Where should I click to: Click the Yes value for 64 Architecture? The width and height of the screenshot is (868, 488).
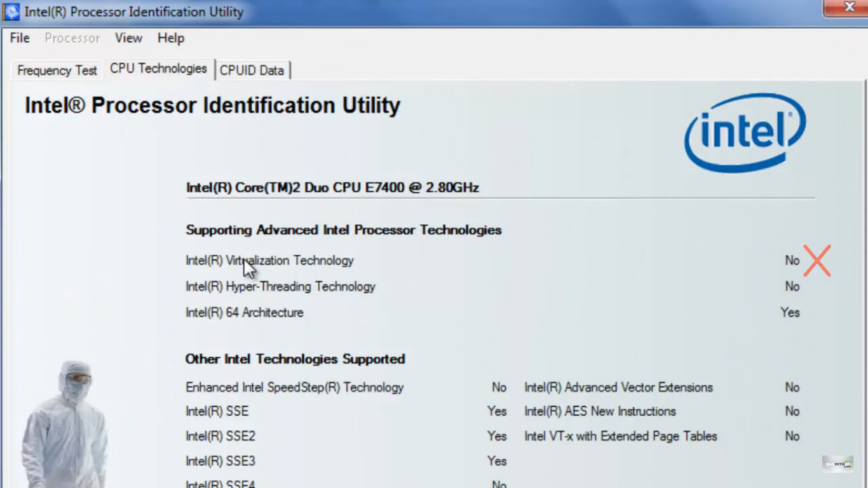790,313
